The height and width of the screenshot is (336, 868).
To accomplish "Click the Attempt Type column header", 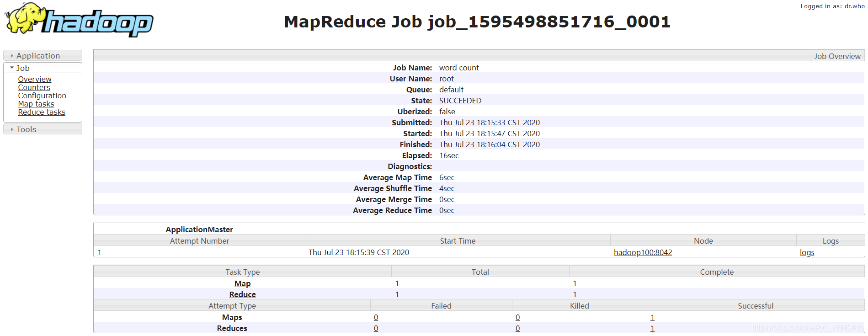I will [x=232, y=306].
